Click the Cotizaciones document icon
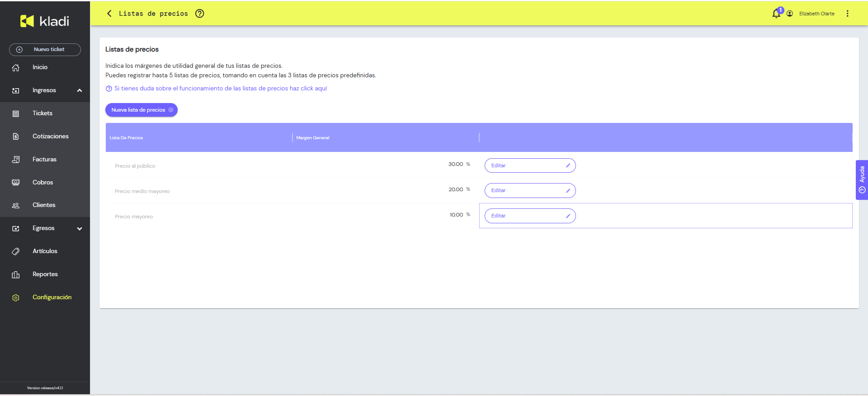 click(x=16, y=137)
